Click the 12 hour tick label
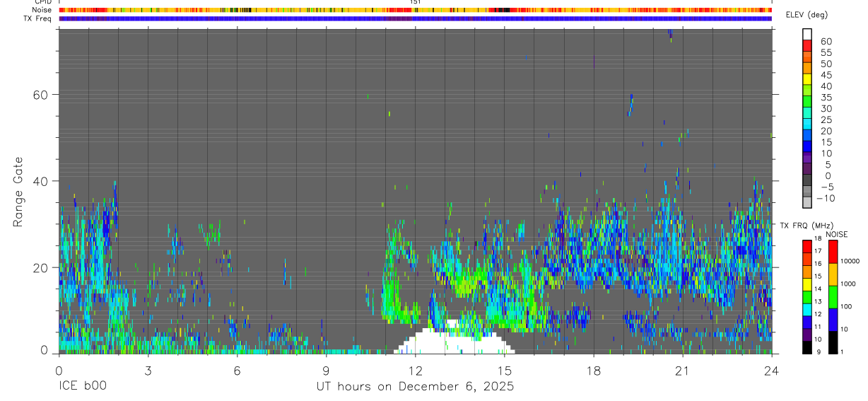 tap(415, 371)
